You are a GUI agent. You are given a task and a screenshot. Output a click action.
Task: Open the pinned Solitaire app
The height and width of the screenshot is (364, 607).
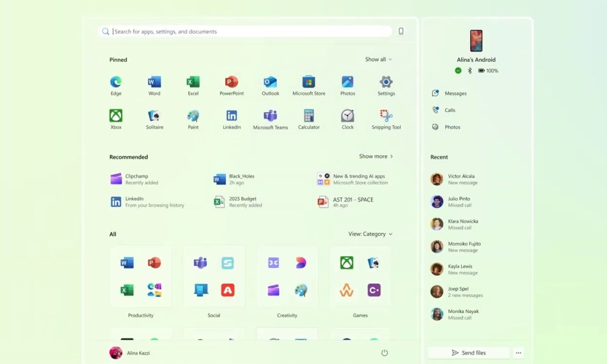coord(154,119)
